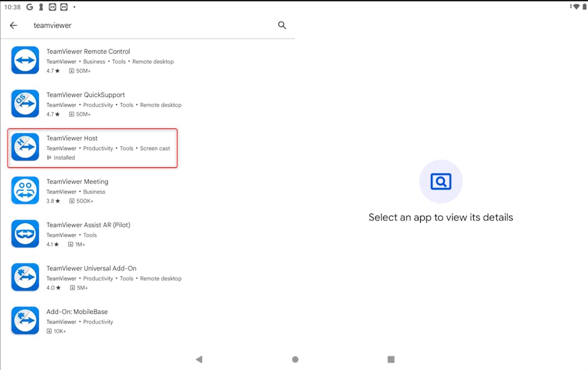Tap the Android recent apps button
The width and height of the screenshot is (588, 370).
(391, 359)
